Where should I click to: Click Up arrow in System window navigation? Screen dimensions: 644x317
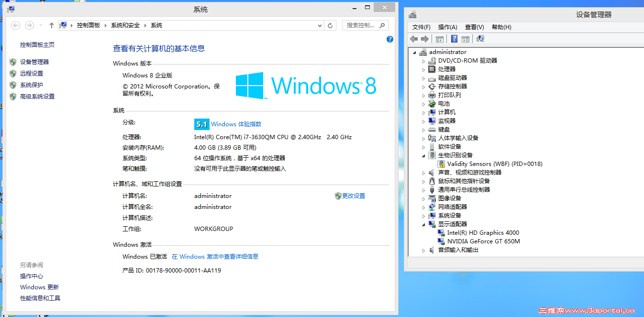(x=52, y=25)
